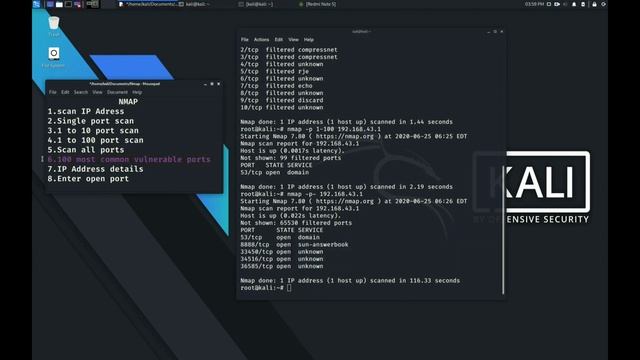Switch to the [kali@kali:~] taskbar button
This screenshot has height=360, width=640.
point(256,4)
